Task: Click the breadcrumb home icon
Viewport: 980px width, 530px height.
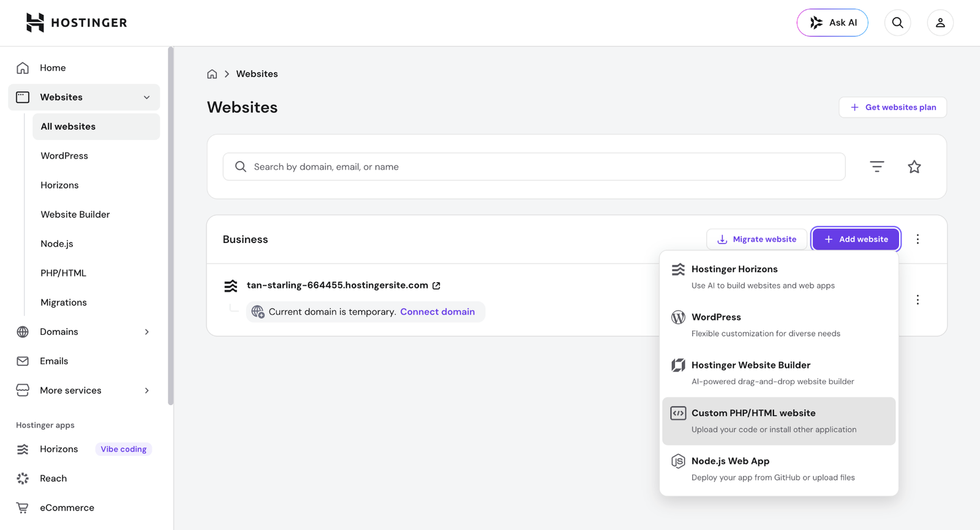Action: (212, 74)
